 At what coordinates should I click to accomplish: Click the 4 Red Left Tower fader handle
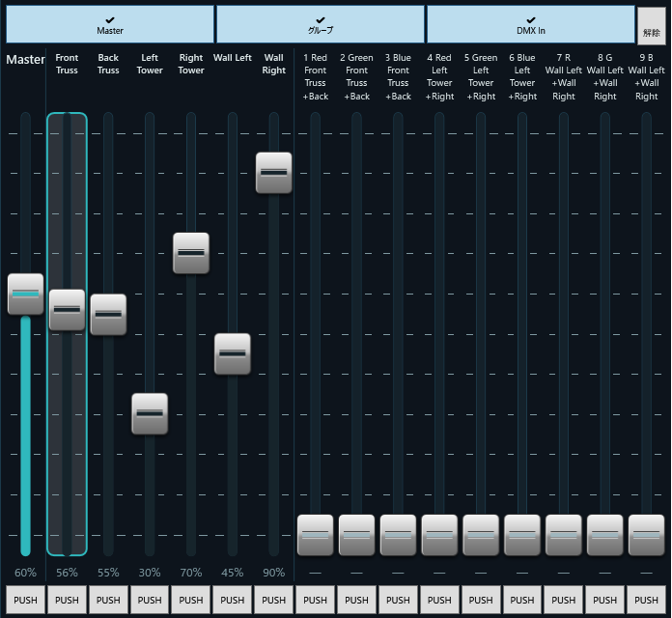tap(439, 535)
